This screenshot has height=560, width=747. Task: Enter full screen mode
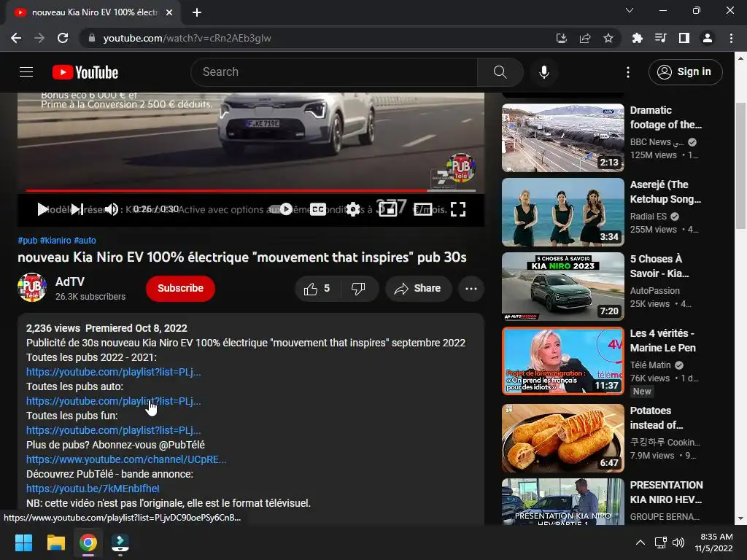click(458, 209)
